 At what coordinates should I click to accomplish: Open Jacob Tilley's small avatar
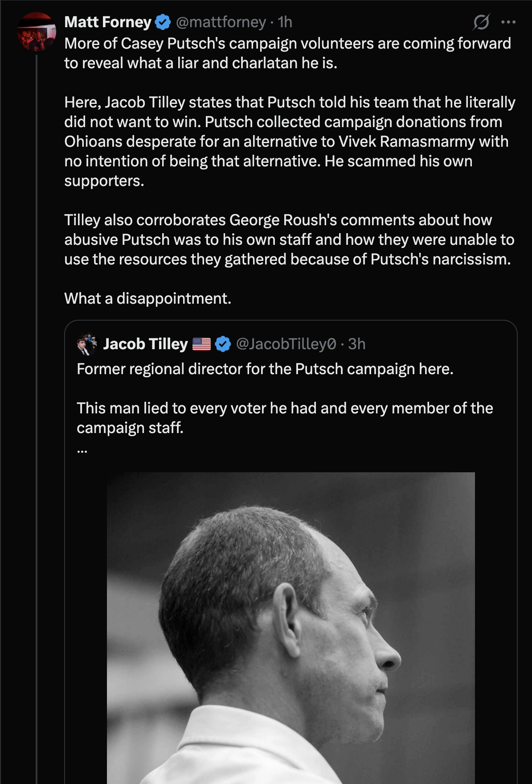[x=87, y=344]
